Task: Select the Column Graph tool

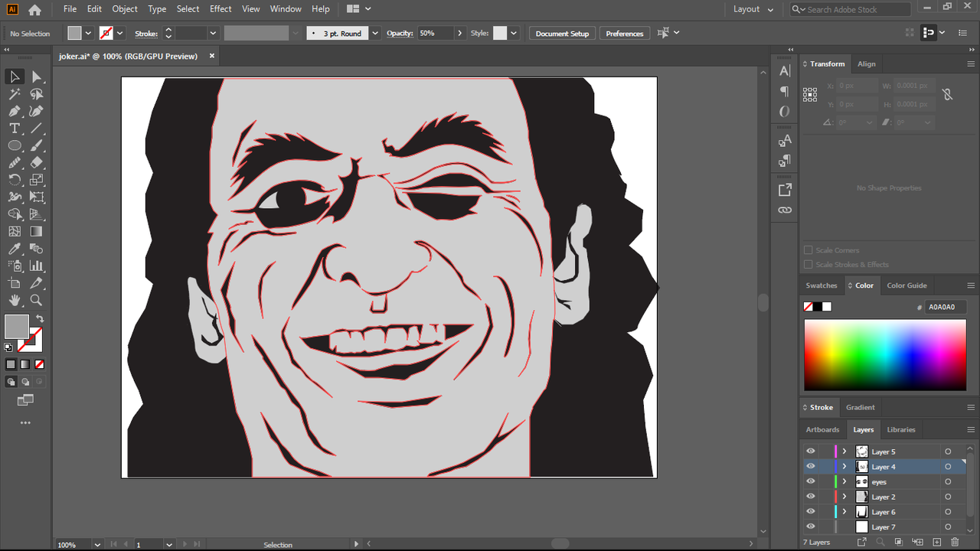Action: (36, 266)
